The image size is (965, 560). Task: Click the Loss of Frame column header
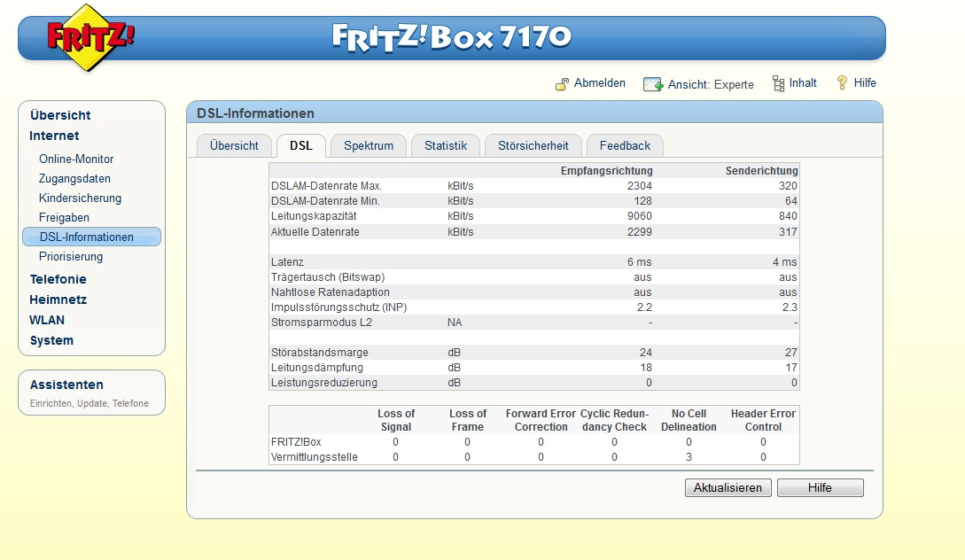pos(468,420)
